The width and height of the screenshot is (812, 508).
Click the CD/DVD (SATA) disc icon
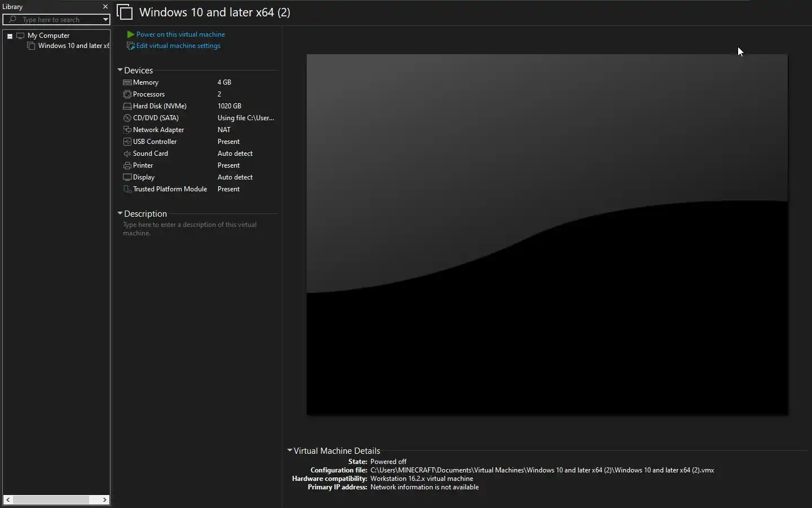click(127, 118)
